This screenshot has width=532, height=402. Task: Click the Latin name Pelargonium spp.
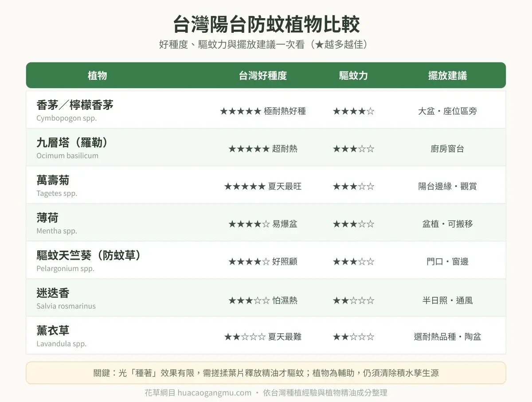[66, 269]
